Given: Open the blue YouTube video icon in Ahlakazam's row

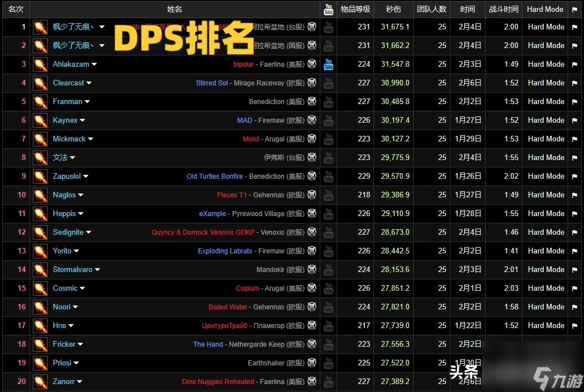Looking at the screenshot, I should tap(328, 64).
